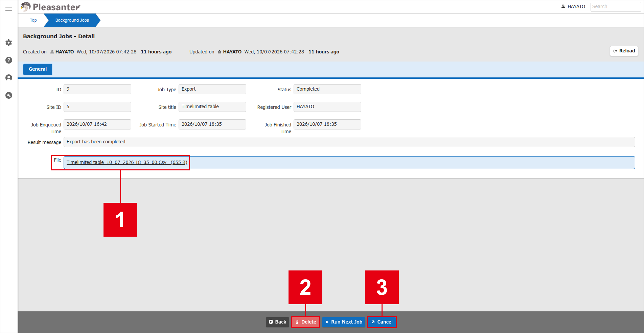Click the Registered User field HAYATO

point(327,107)
